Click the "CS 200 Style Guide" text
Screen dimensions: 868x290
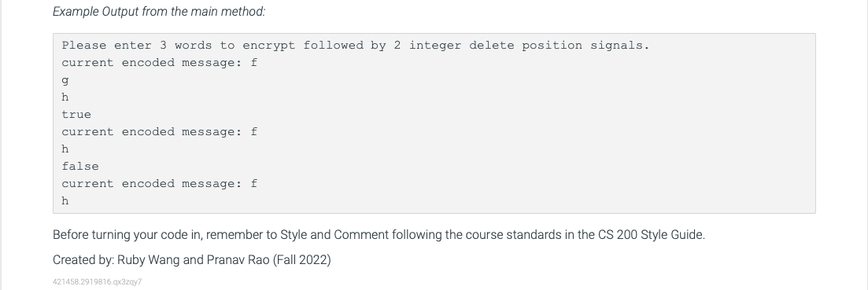[x=651, y=235]
